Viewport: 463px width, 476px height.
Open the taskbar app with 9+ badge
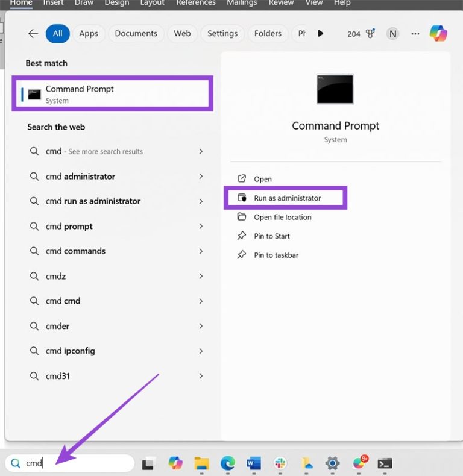point(360,462)
